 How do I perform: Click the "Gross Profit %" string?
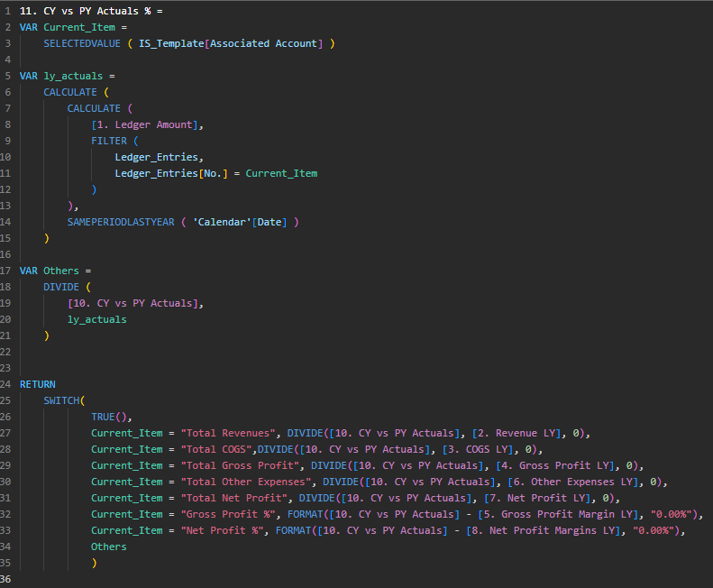(x=228, y=514)
